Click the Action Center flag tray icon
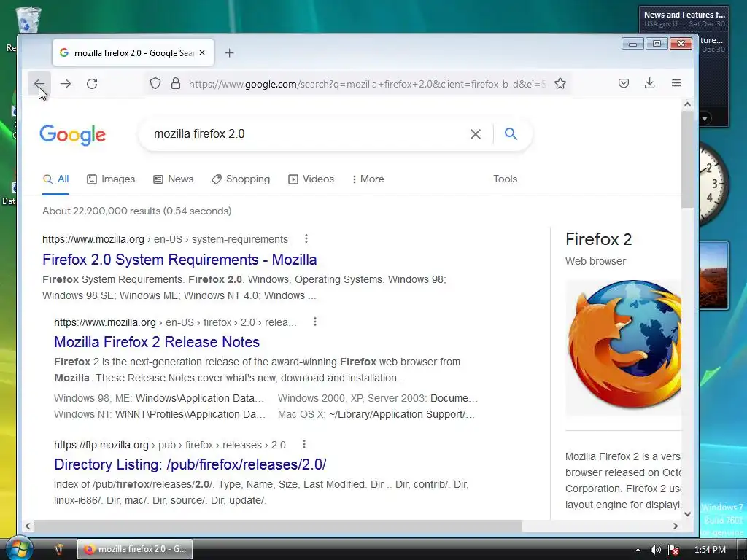The width and height of the screenshot is (747, 560). coord(673,550)
